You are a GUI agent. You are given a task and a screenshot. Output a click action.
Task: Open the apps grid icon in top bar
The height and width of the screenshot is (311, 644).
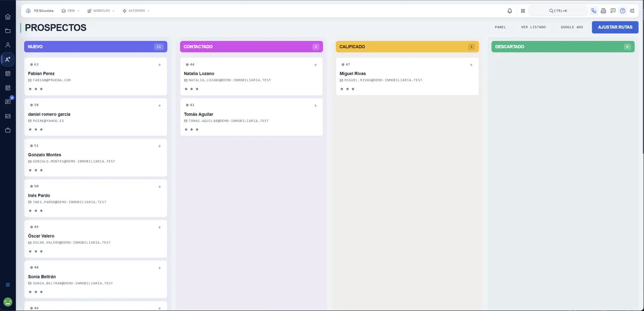523,11
